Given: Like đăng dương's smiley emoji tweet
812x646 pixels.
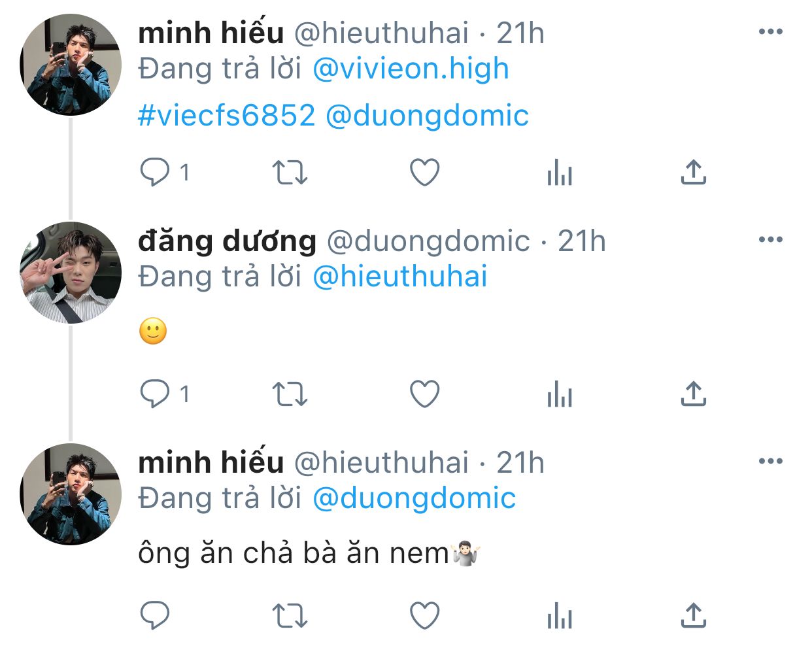Looking at the screenshot, I should [424, 394].
